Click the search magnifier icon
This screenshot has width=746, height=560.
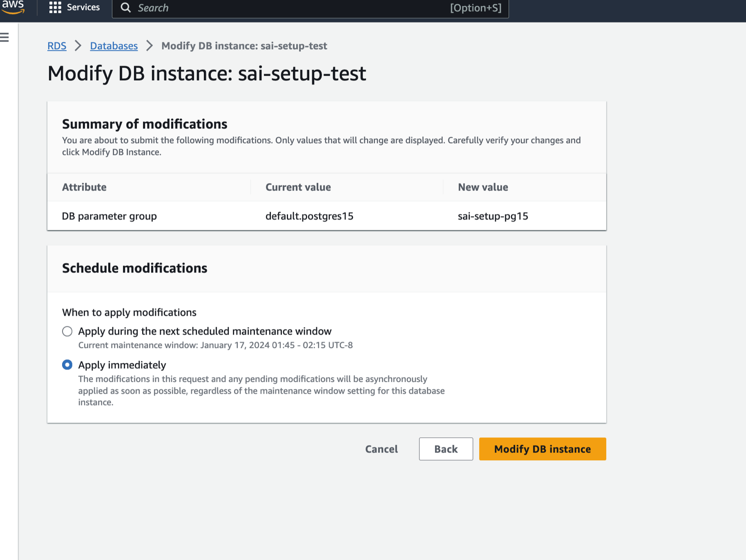click(126, 8)
